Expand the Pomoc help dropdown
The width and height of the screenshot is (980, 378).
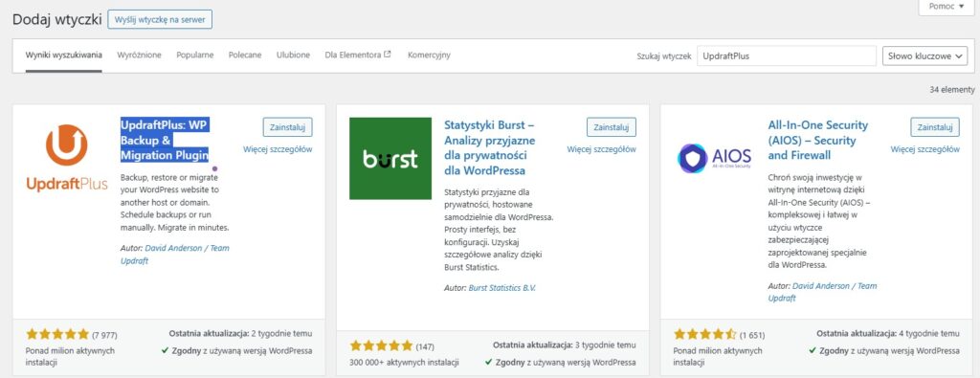(x=947, y=7)
